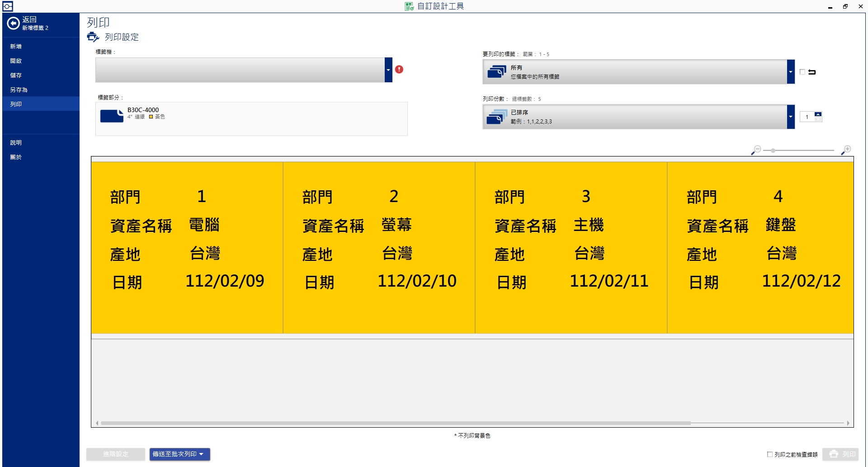Screen dimensions: 868x467
Task: Click the B30C-4000 label part name
Action: coord(143,110)
